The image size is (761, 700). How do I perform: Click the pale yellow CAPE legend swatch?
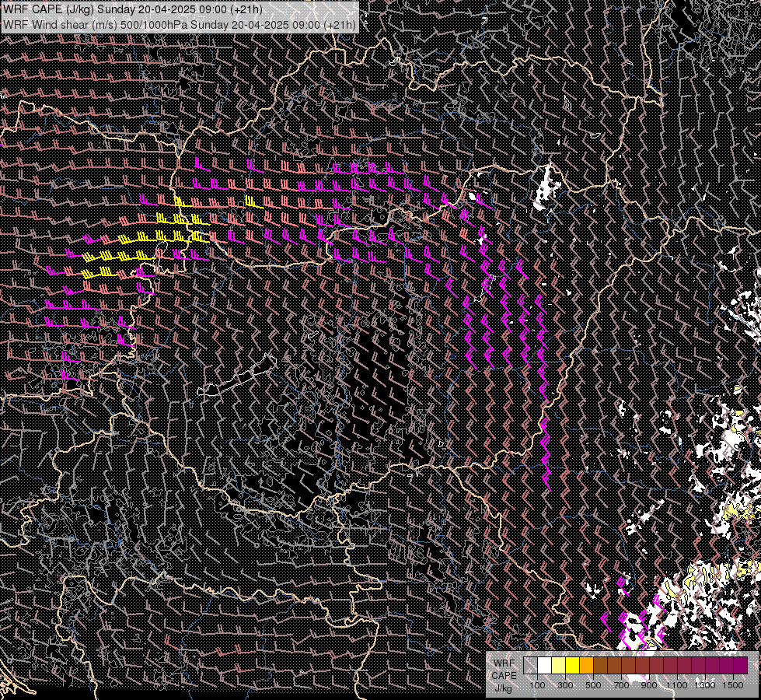pyautogui.click(x=559, y=665)
